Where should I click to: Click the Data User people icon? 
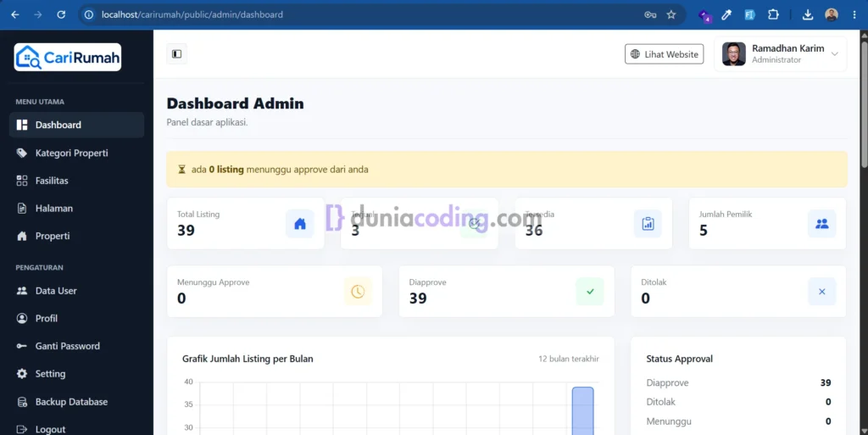point(21,291)
